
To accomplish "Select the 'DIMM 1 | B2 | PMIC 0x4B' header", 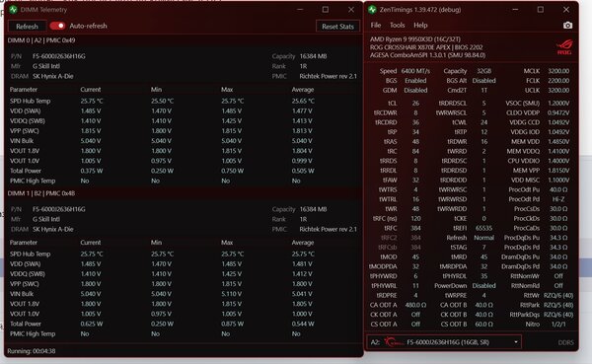I will point(41,193).
